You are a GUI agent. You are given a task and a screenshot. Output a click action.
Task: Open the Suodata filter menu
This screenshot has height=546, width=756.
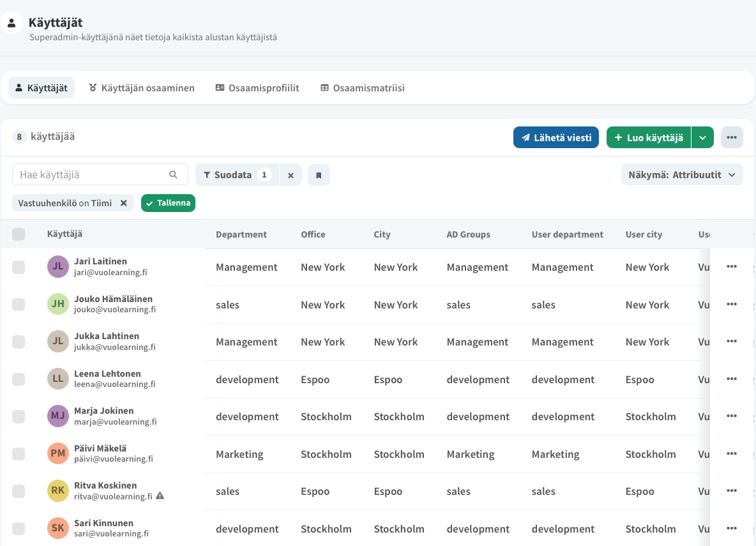[x=236, y=174]
